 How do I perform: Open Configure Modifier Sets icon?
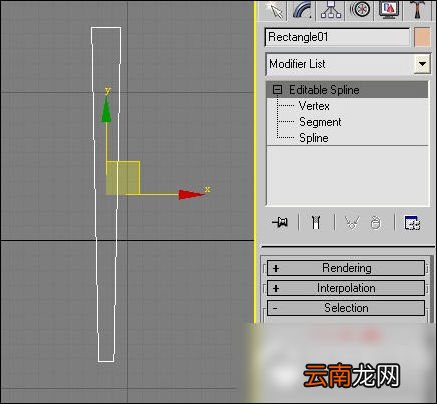tap(412, 223)
